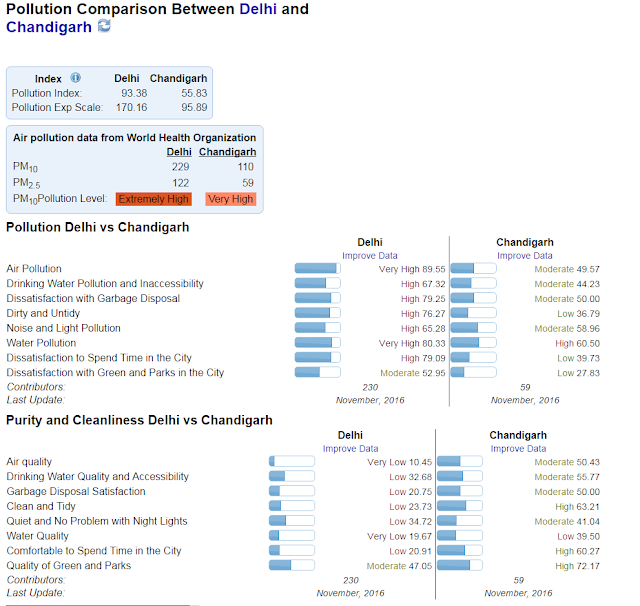Click Delhi Water Pollution progress bar
Viewport: 640px width, 606px height.
[318, 343]
